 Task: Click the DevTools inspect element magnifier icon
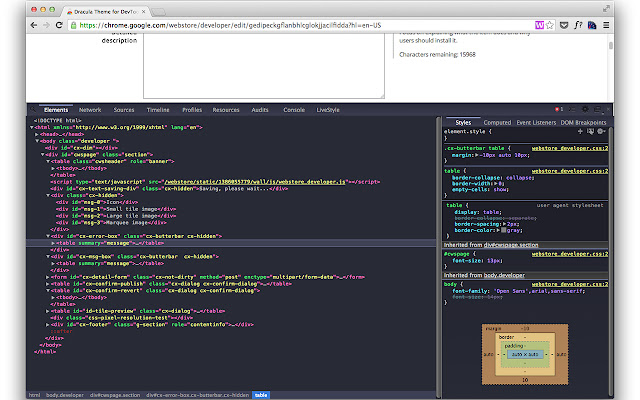coord(33,109)
